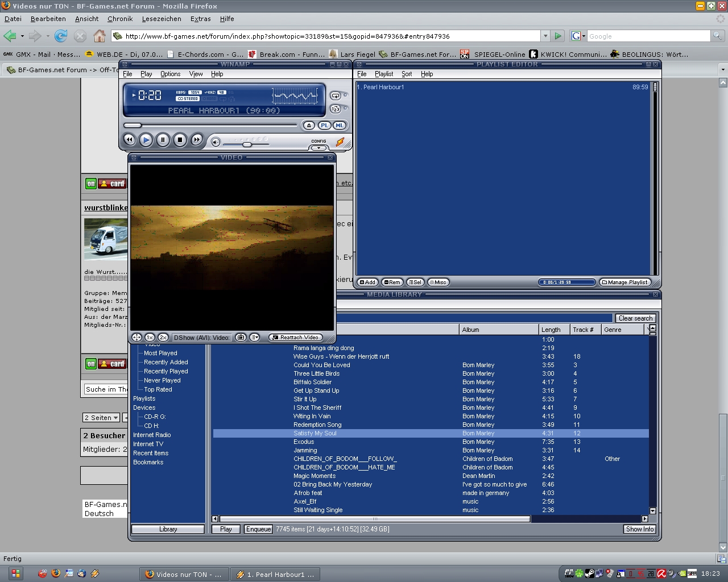Skip to previous track in Winamp
This screenshot has width=728, height=582.
click(129, 139)
